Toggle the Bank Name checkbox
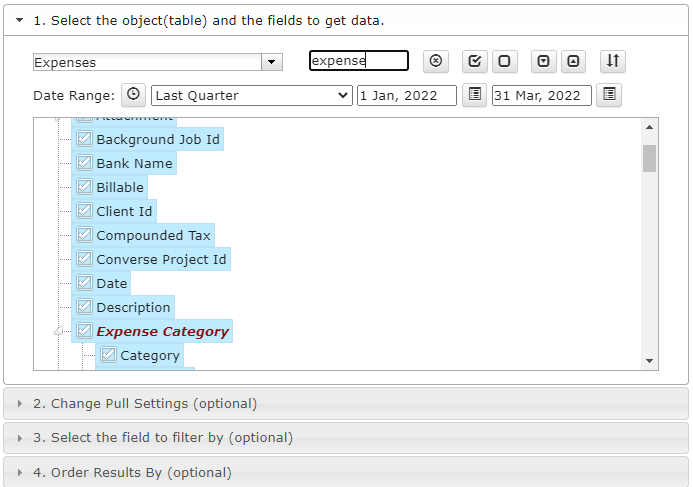 tap(85, 163)
